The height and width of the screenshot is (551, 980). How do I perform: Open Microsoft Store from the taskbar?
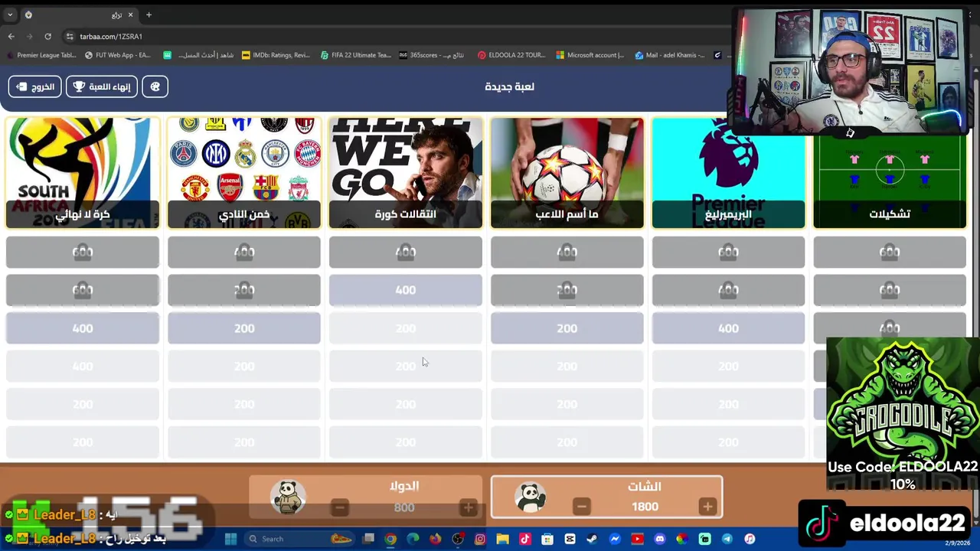pyautogui.click(x=547, y=539)
